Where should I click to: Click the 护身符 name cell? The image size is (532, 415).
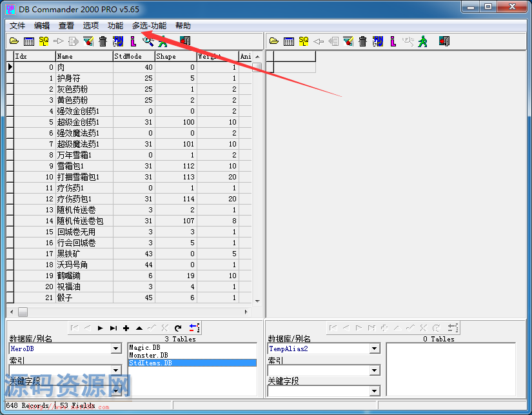click(x=84, y=78)
